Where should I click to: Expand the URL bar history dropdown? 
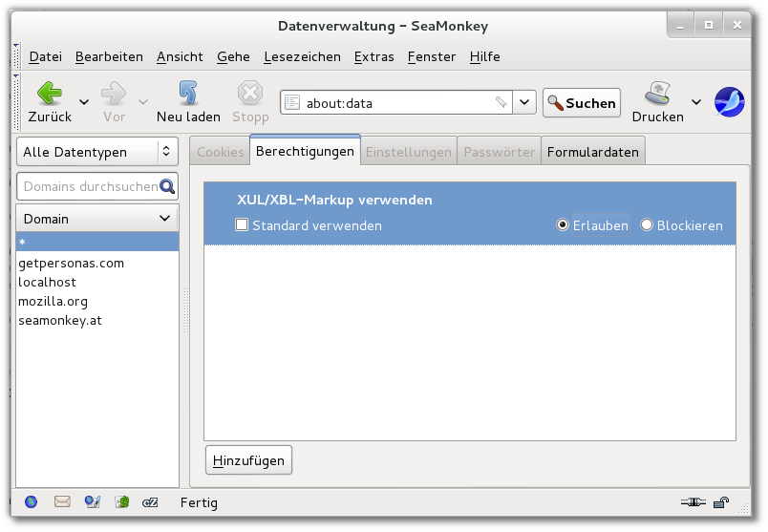coord(525,102)
